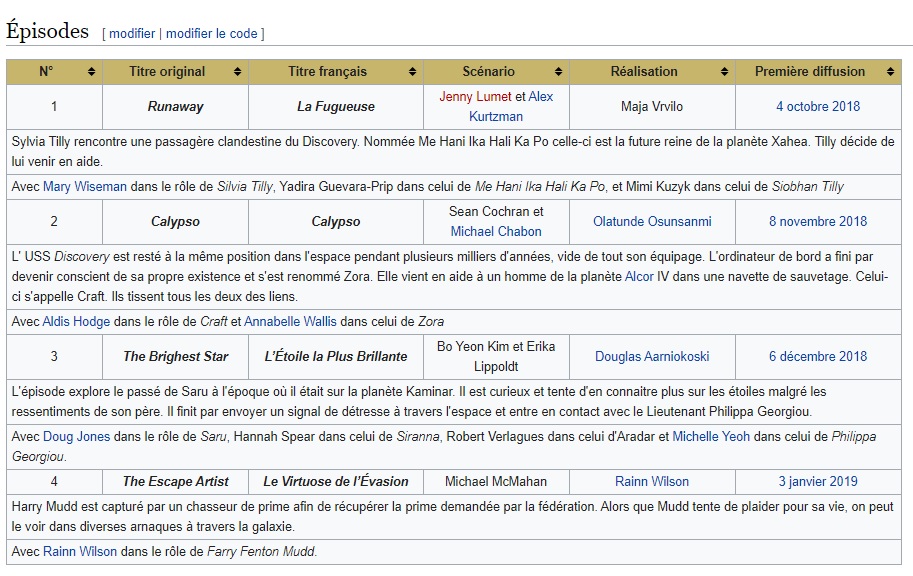Sort table by N° column arrows
This screenshot has height=576, width=913.
91,72
